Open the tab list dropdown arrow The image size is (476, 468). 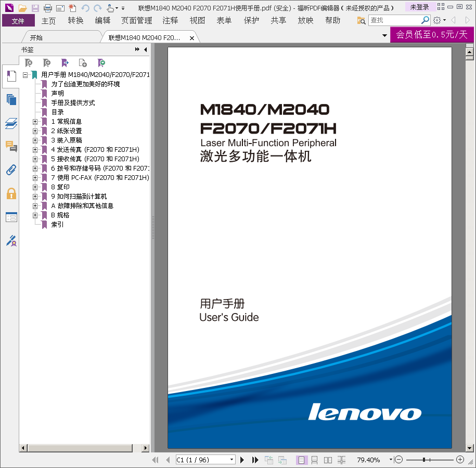pos(384,35)
